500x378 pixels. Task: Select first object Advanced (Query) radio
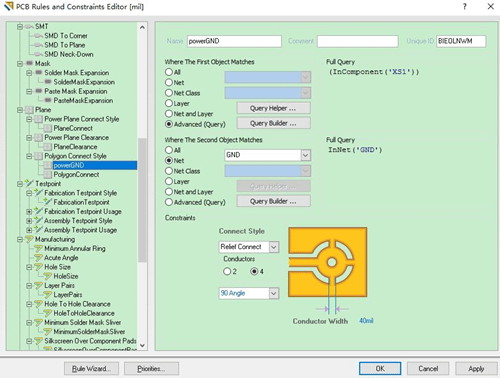tap(169, 124)
